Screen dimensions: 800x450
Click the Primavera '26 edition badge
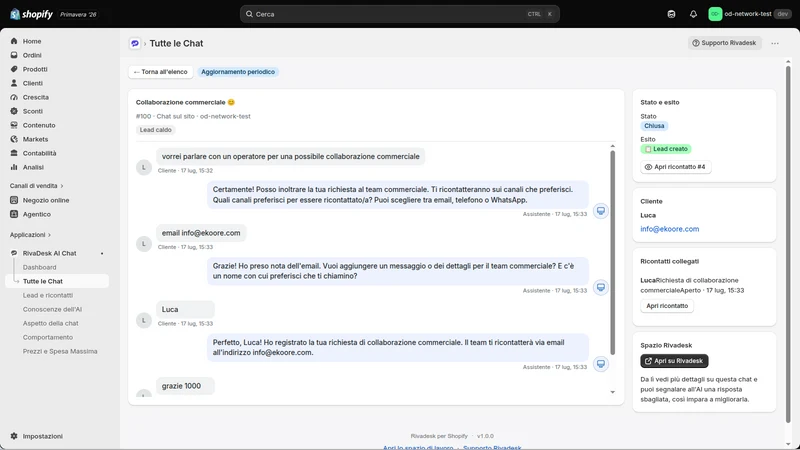coord(78,14)
